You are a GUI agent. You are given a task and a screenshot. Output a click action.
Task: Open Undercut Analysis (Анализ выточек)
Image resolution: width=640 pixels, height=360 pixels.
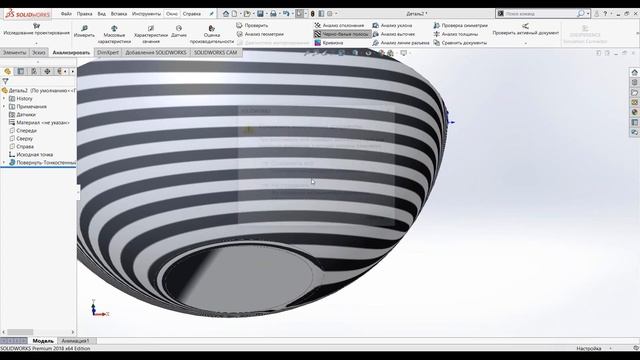click(x=394, y=34)
